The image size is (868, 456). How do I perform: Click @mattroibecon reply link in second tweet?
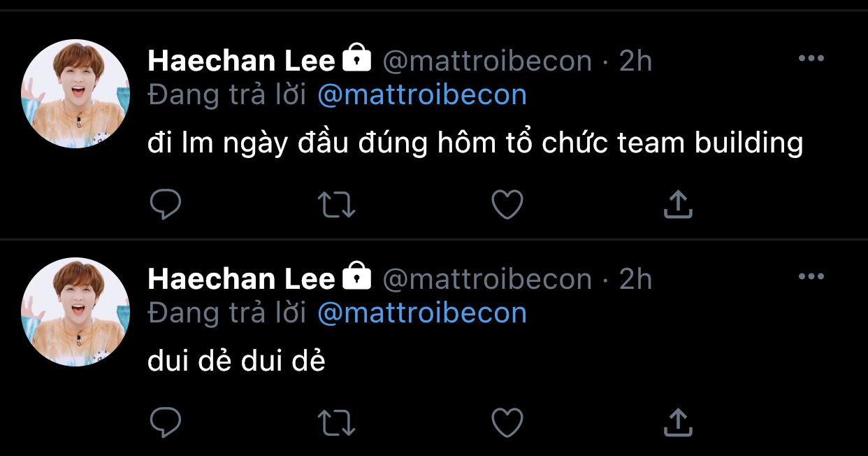[x=421, y=313]
